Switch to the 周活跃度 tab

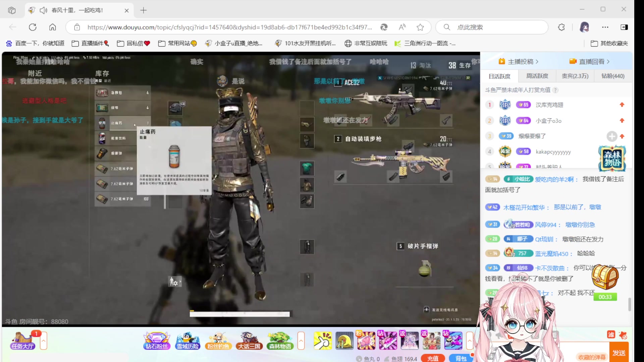point(537,76)
